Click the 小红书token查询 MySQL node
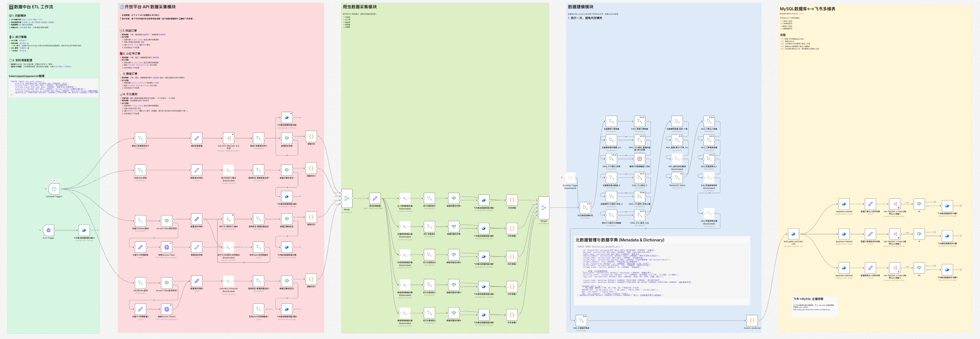The width and height of the screenshot is (980, 339). click(x=140, y=283)
